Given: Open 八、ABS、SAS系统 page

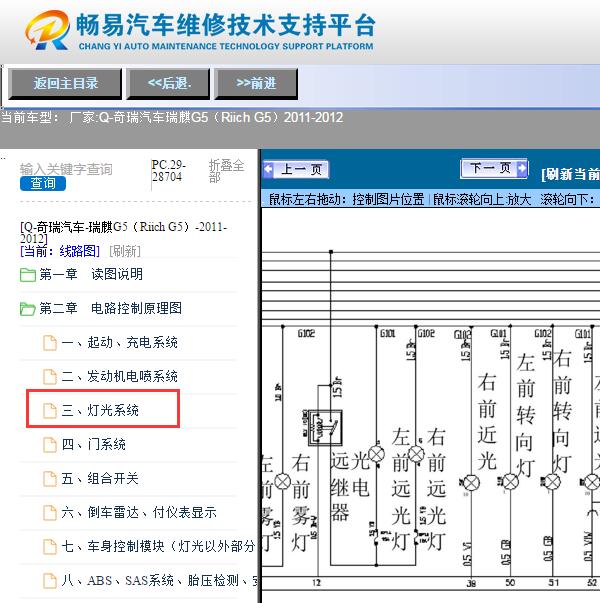Looking at the screenshot, I should [x=159, y=580].
